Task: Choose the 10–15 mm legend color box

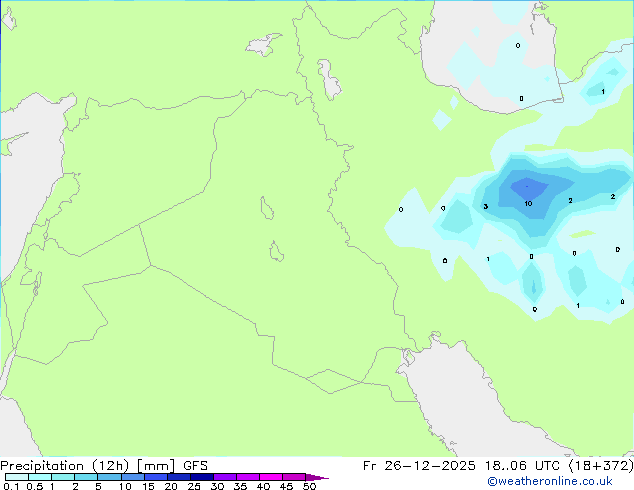Action: (x=133, y=477)
